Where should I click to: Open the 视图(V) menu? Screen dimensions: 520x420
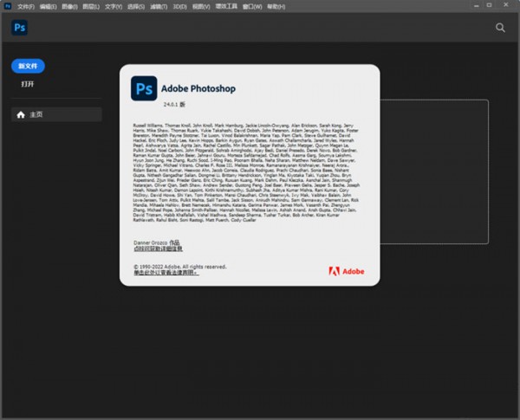click(201, 7)
